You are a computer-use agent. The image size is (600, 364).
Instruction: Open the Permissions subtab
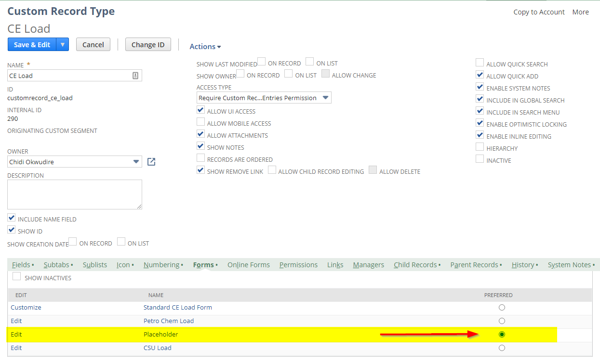click(298, 265)
